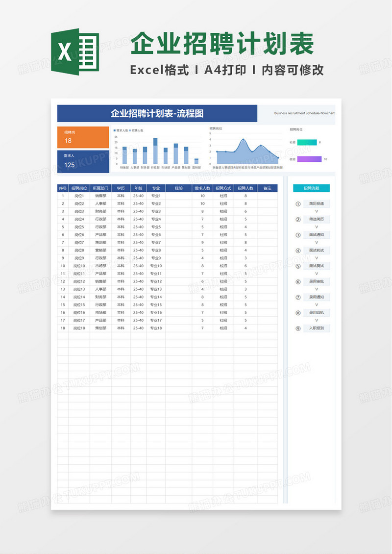Select cell 岗位7 in the table
392x554 pixels.
click(x=79, y=242)
